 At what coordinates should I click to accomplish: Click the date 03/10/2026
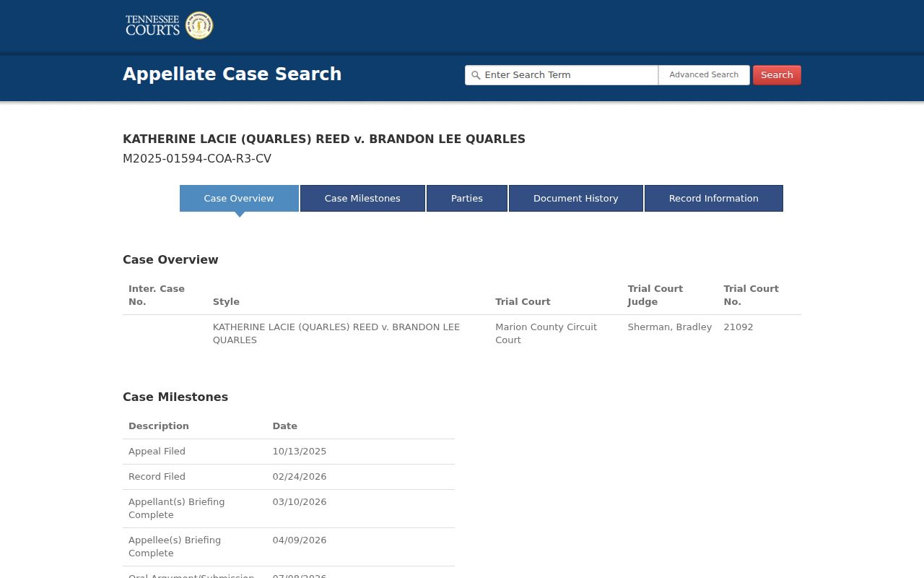[300, 502]
